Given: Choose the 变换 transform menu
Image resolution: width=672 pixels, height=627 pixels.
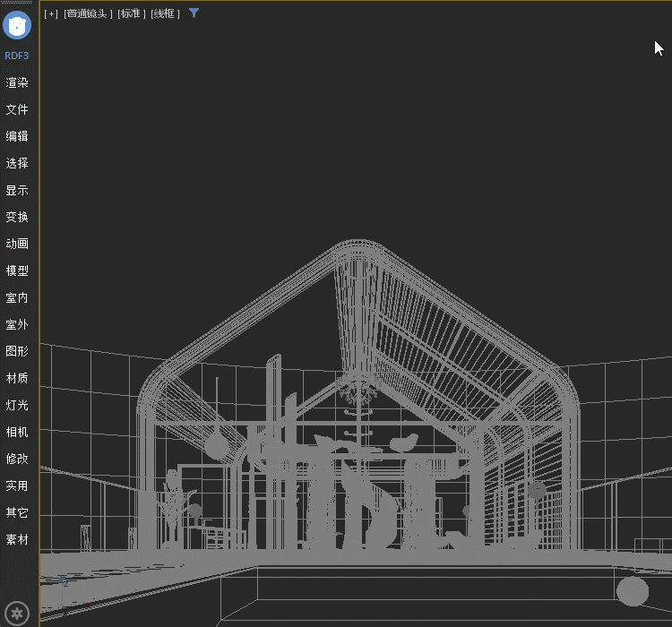Looking at the screenshot, I should [17, 217].
